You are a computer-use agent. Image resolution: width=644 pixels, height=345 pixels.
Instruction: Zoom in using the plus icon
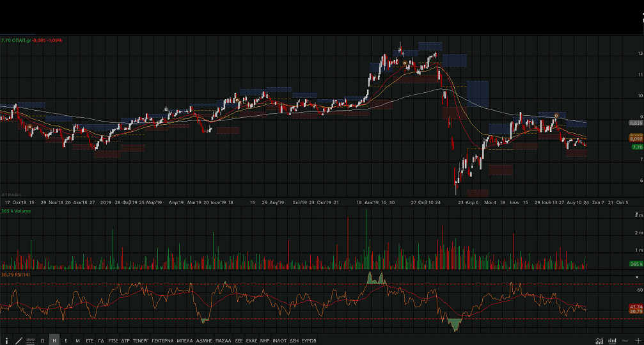click(x=638, y=341)
